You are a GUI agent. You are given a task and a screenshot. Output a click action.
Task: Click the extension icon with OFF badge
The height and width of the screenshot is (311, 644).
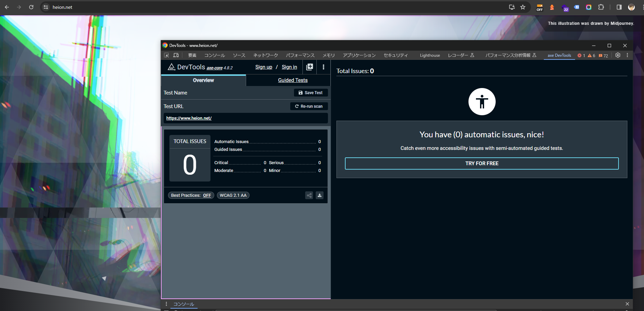point(540,7)
